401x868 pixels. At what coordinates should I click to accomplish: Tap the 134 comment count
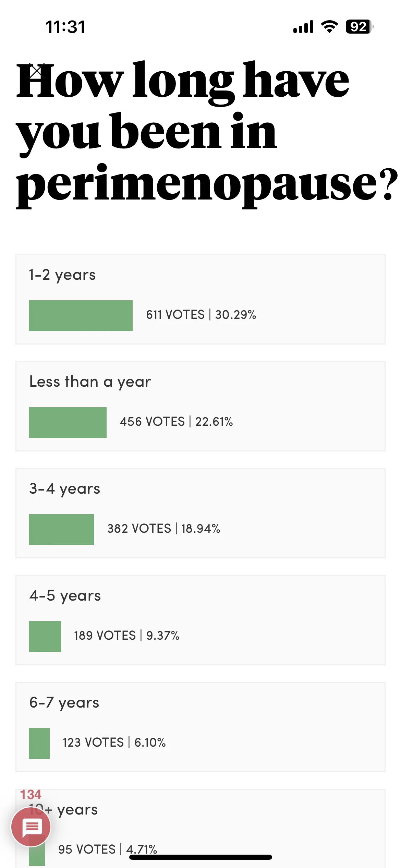click(x=31, y=794)
